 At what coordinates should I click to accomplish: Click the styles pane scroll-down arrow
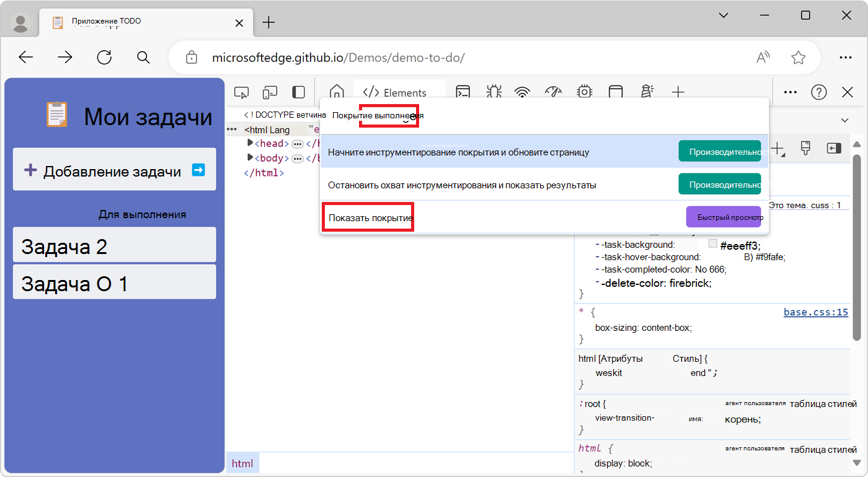[857, 463]
